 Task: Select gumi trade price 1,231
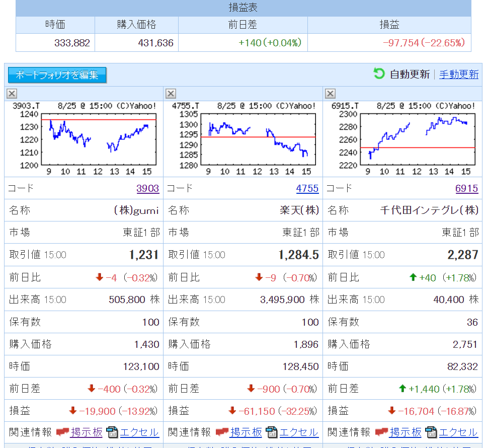tap(144, 255)
